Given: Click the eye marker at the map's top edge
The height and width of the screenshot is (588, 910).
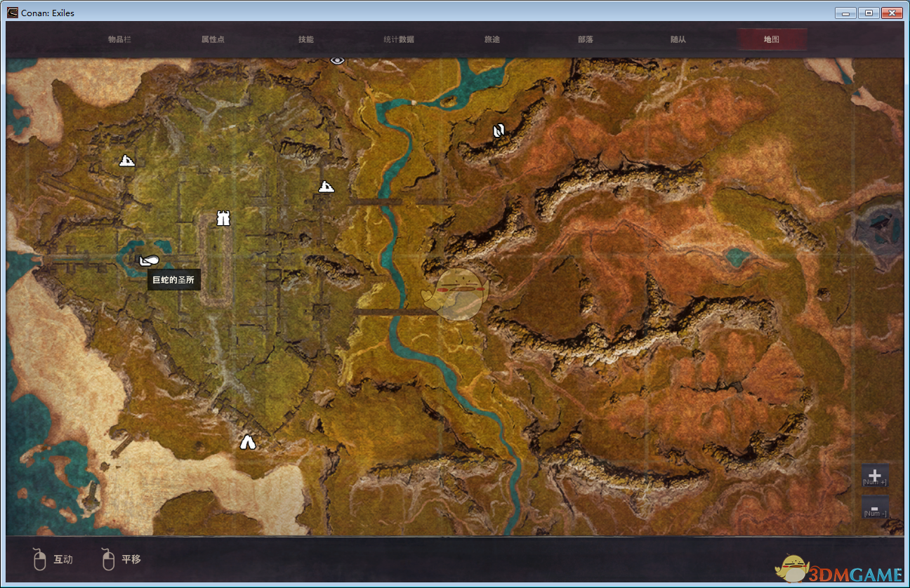Looking at the screenshot, I should point(338,60).
